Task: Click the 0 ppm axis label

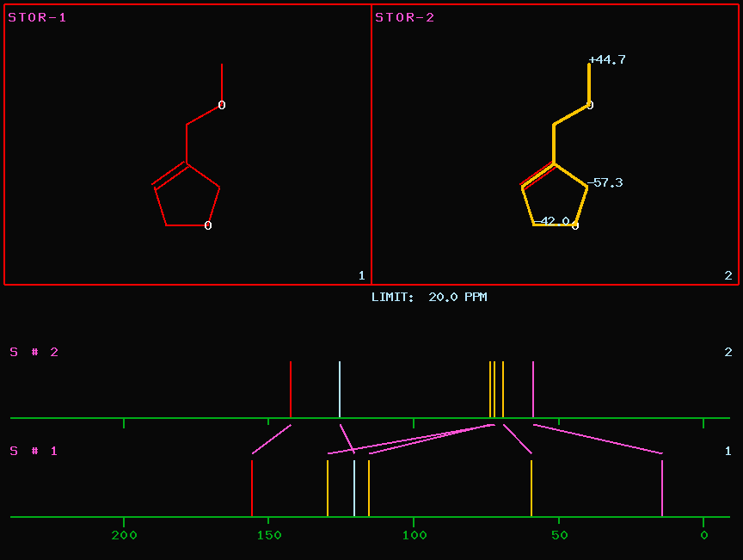Action: click(703, 536)
